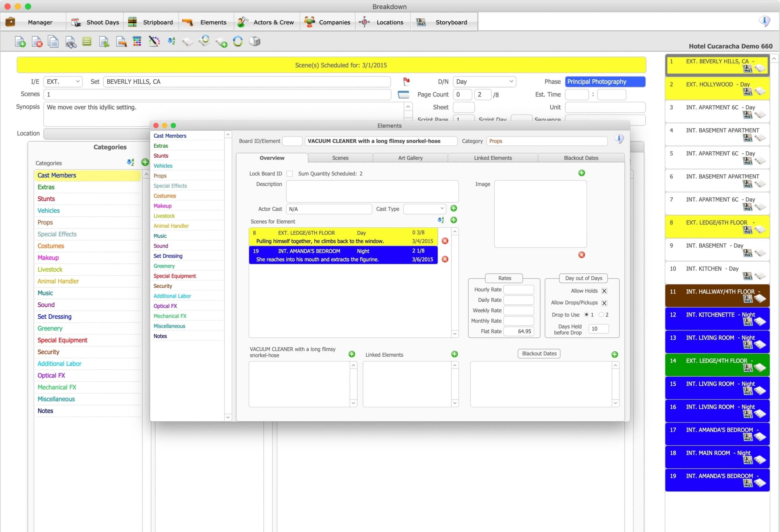Switch to the Linked Elements tab
The height and width of the screenshot is (532, 780).
coord(492,158)
